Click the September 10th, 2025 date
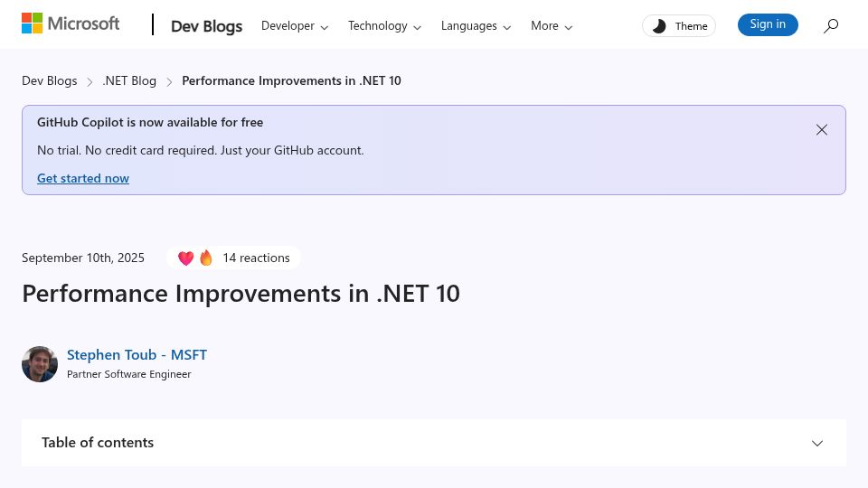868x488 pixels. tap(83, 258)
